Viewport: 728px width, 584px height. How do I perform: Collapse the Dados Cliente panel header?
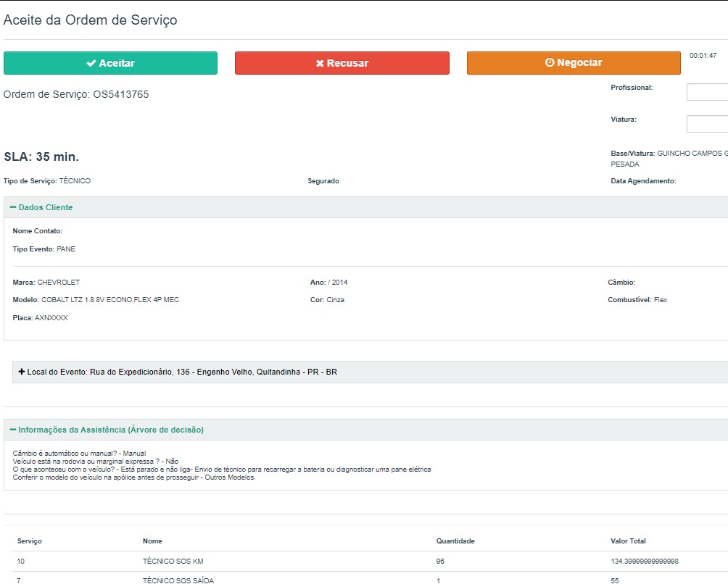point(45,207)
